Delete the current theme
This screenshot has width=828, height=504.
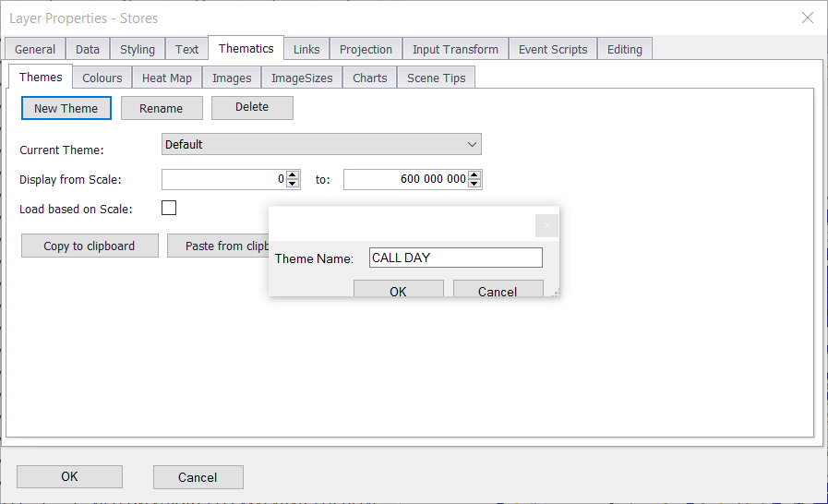pos(252,108)
